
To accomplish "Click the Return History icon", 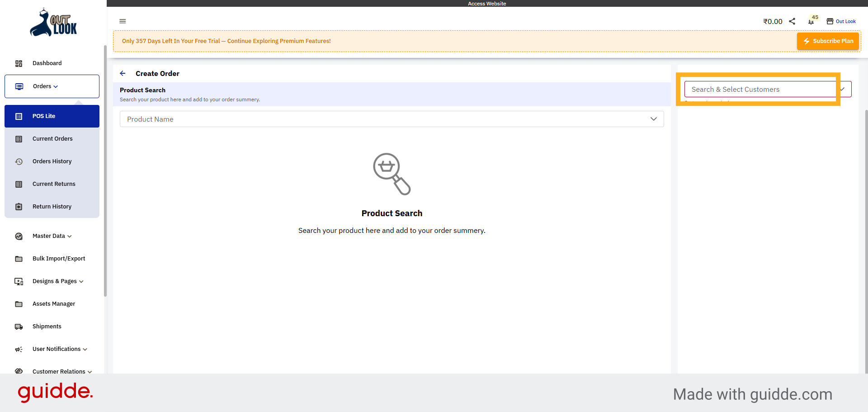I will point(19,207).
